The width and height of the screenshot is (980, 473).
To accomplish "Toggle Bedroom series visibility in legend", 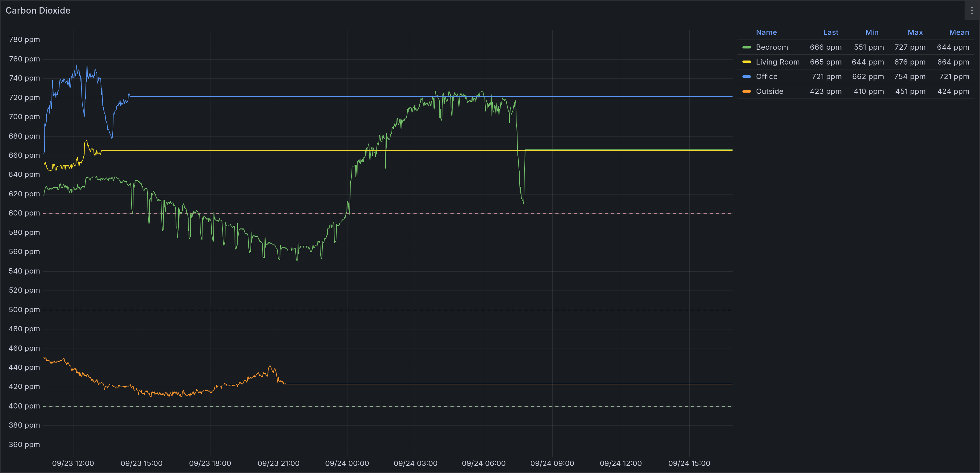I will coord(771,47).
